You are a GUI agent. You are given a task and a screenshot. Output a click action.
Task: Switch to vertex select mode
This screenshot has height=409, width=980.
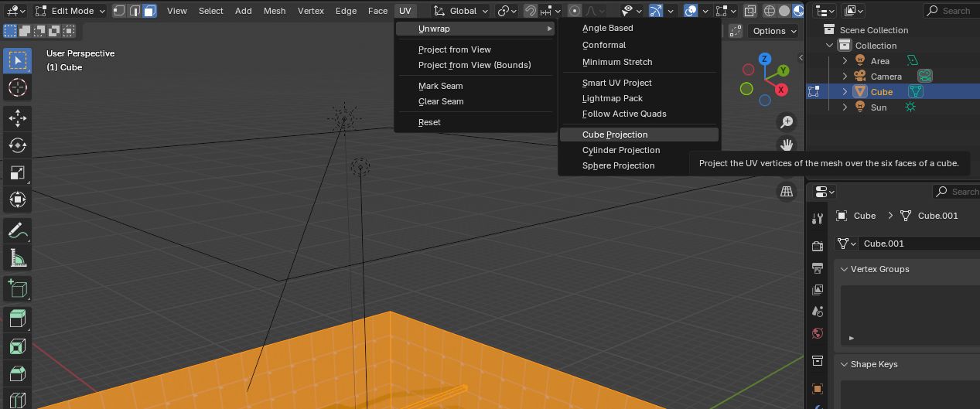coord(119,11)
